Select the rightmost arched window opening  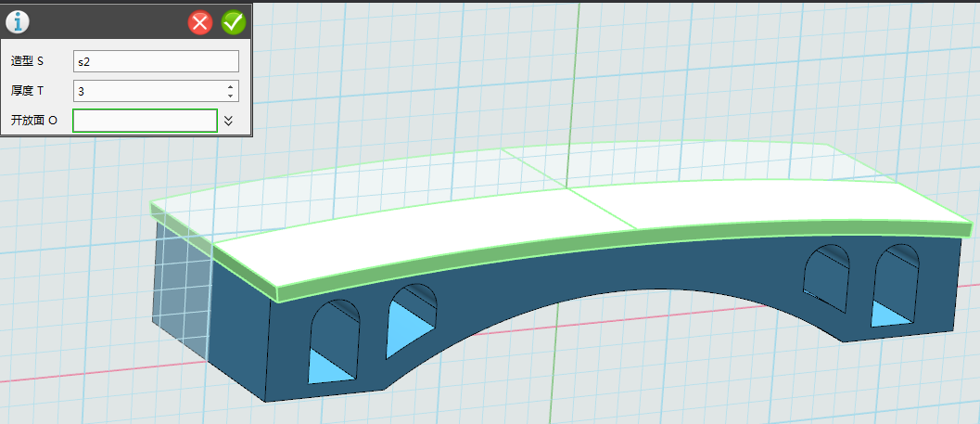coord(897,286)
